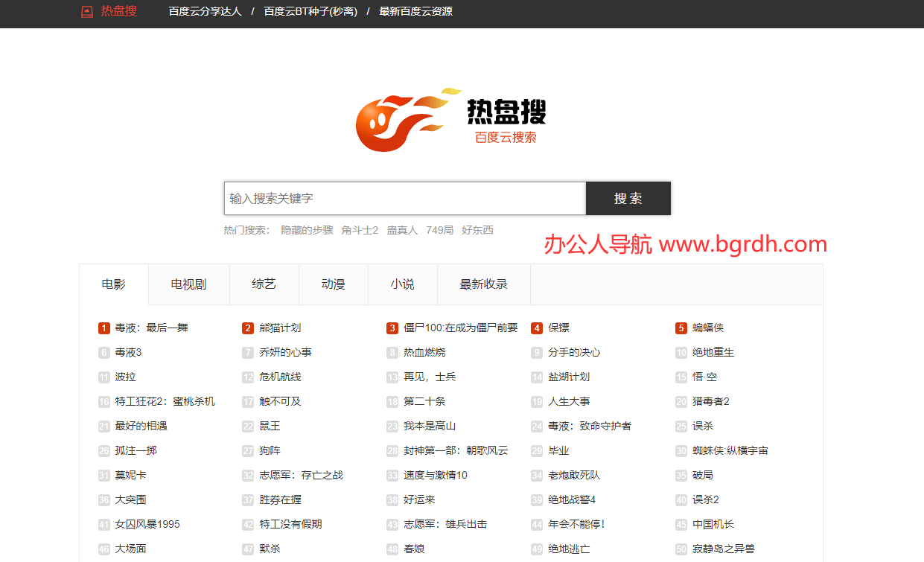Focus the search keyword input field
924x562 pixels.
point(405,199)
